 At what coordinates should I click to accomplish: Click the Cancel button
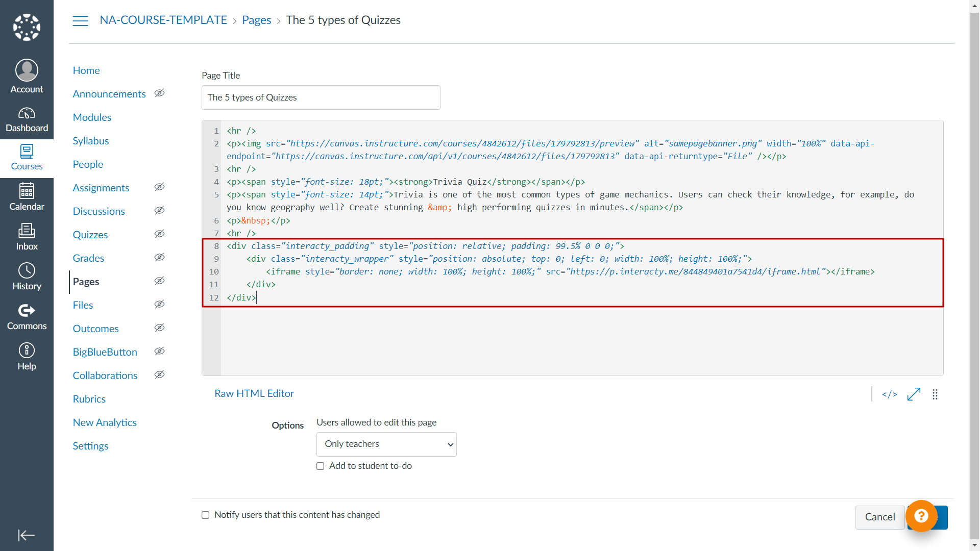(x=879, y=517)
